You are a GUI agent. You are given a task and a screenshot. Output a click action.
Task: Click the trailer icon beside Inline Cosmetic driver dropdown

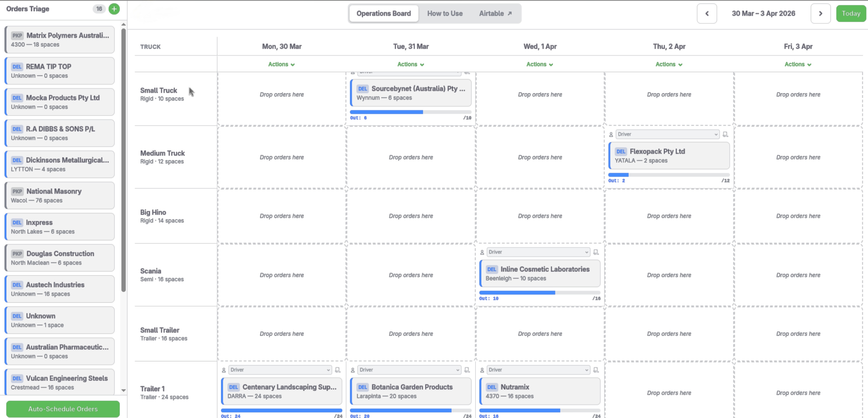(596, 252)
